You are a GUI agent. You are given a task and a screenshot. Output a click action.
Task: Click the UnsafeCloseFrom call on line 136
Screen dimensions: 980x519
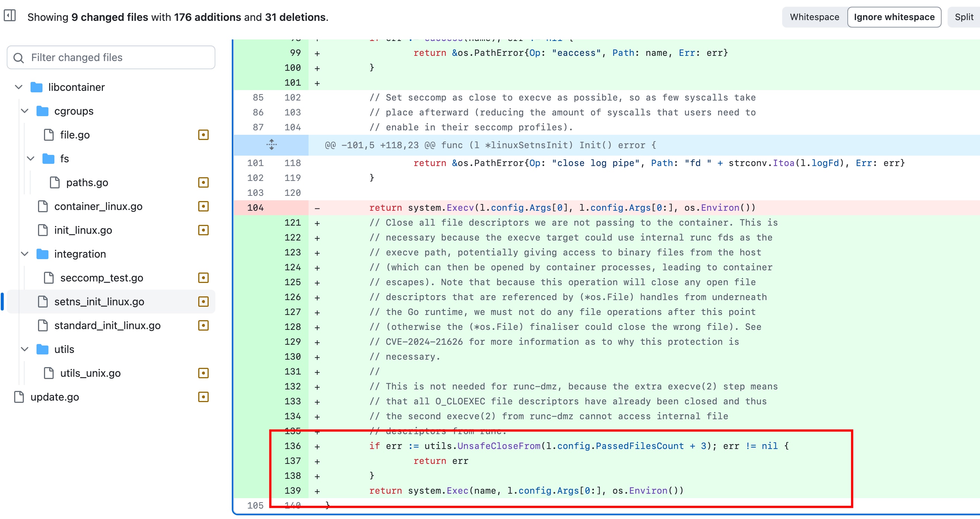pyautogui.click(x=499, y=446)
